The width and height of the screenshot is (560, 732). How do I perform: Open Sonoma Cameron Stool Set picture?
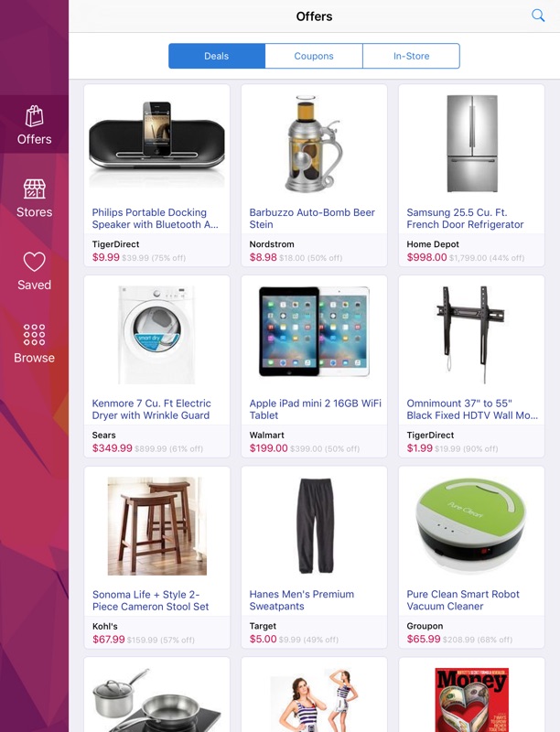click(156, 525)
